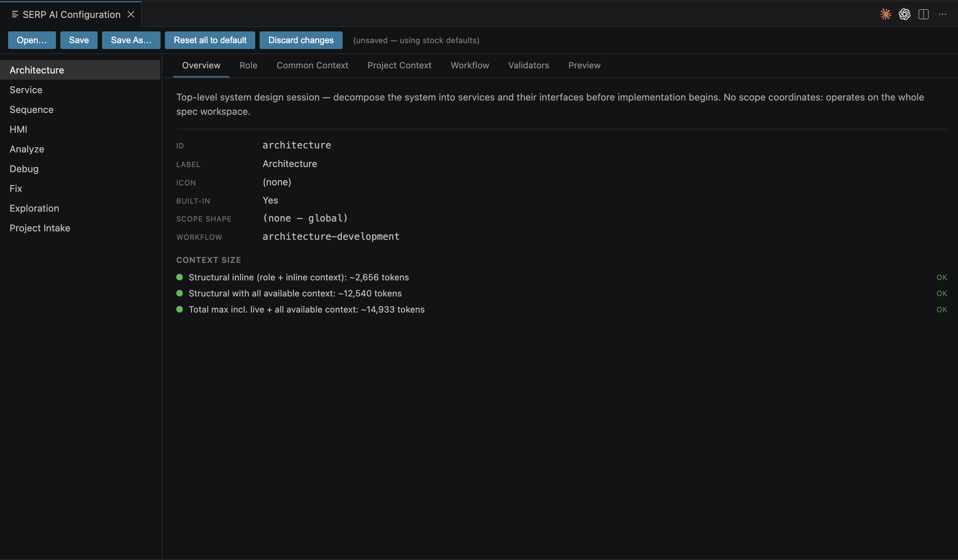Click OK status on the Structural inline row
Screen dimensions: 958x560
[x=942, y=278]
